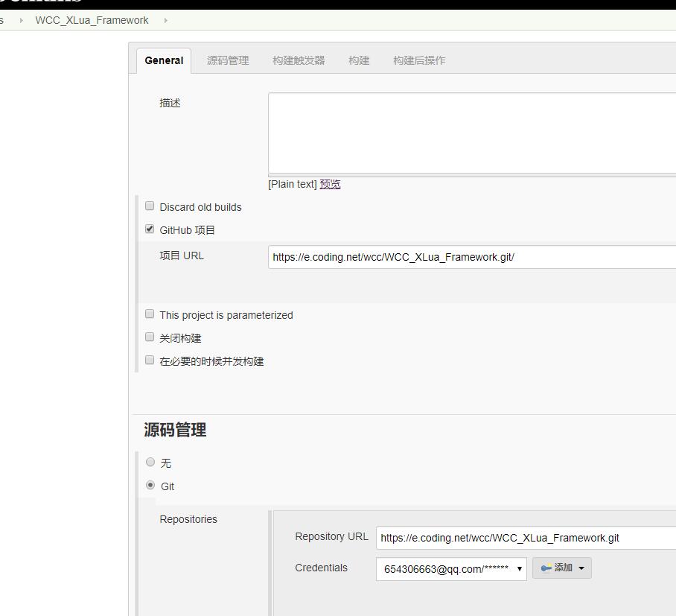
Task: Open the 构建触发器 tab
Action: 299,60
